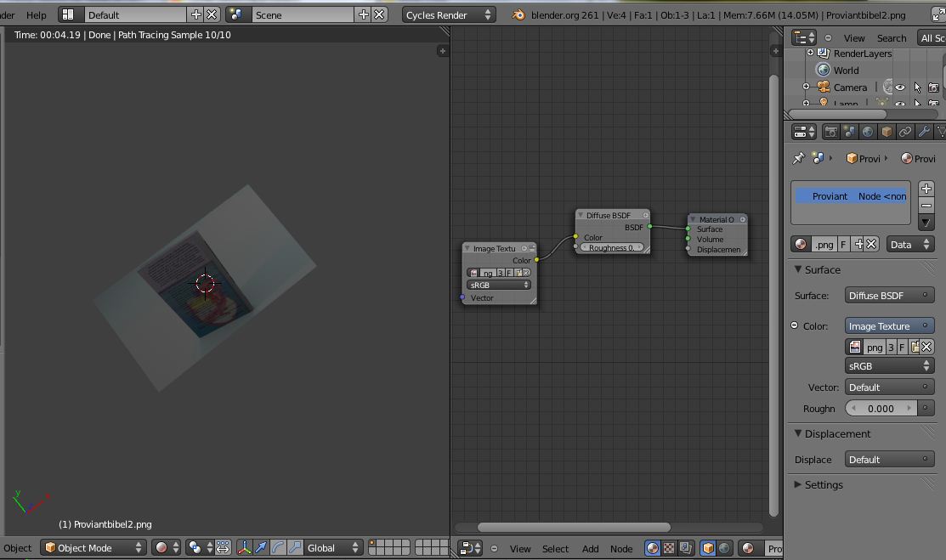
Task: Open image browser icon in Properties Color
Action: (855, 347)
